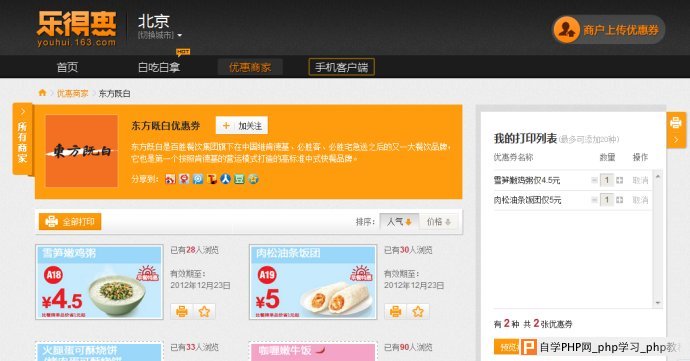Click the 东方既白 merchant logo
Viewport: 690px width, 361px height.
tap(81, 151)
